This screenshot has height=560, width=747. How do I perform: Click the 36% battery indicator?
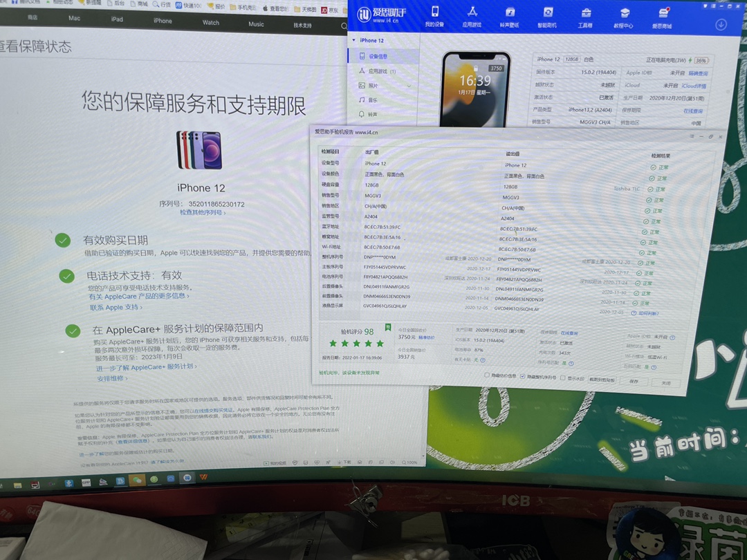coord(702,60)
